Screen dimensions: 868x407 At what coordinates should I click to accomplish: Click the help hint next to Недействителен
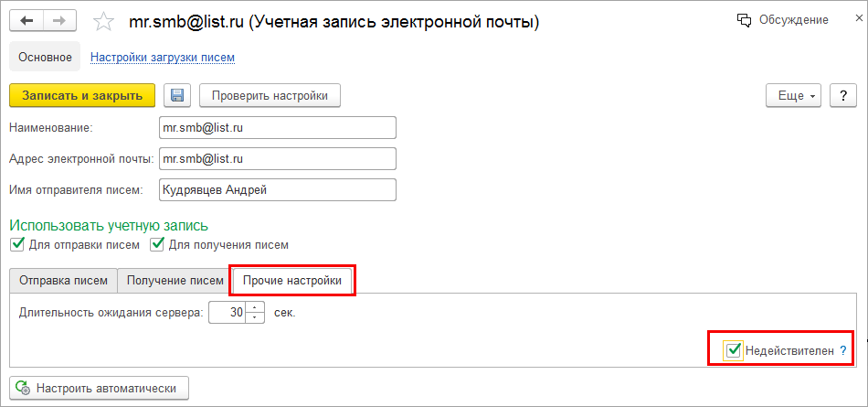(x=843, y=350)
